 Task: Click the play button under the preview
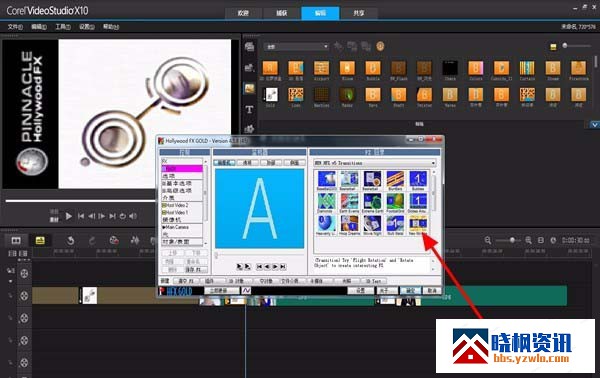click(x=68, y=216)
